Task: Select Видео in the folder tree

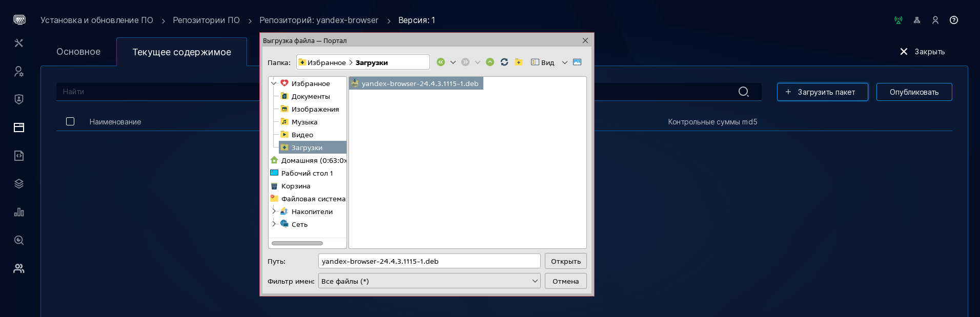Action: (297, 135)
